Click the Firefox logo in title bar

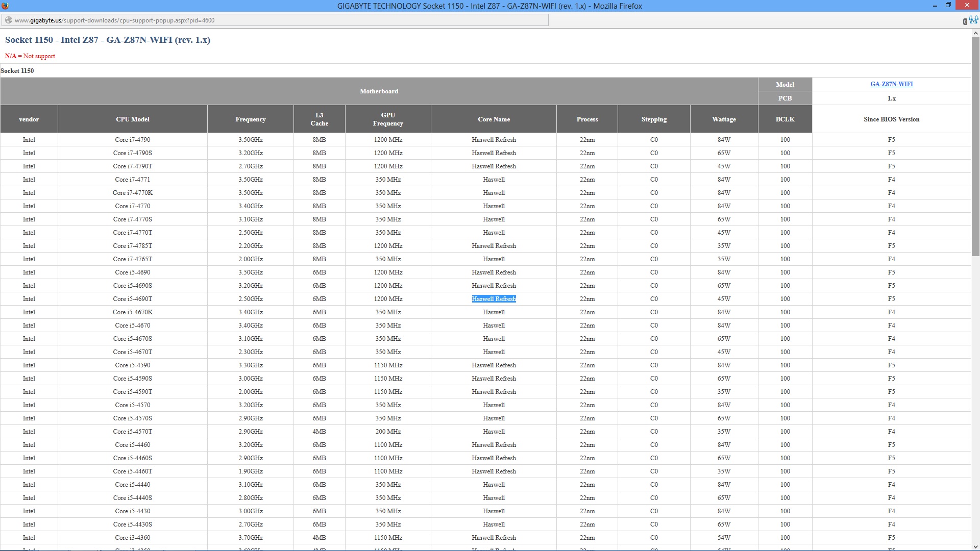click(5, 6)
